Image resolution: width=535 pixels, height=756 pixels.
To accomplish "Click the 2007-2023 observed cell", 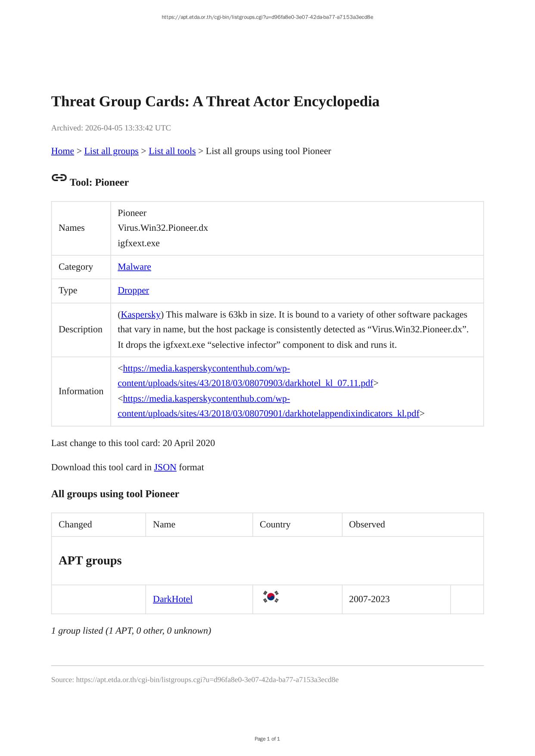I will coord(369,599).
